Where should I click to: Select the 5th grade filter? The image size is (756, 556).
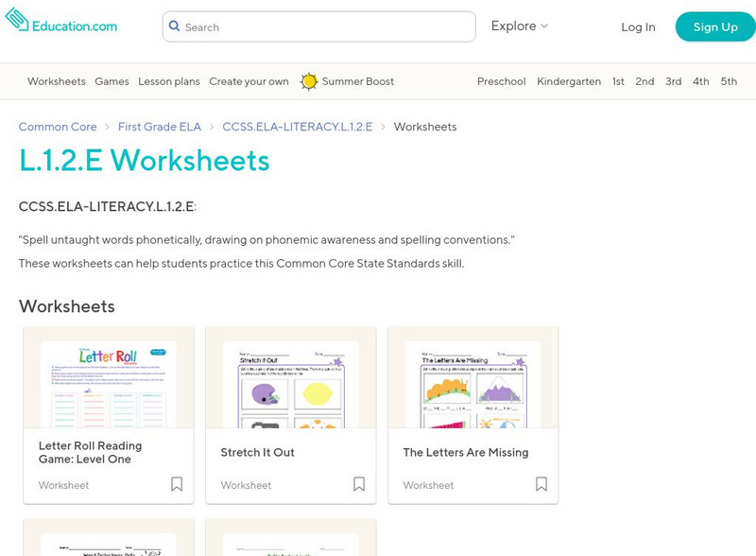729,81
